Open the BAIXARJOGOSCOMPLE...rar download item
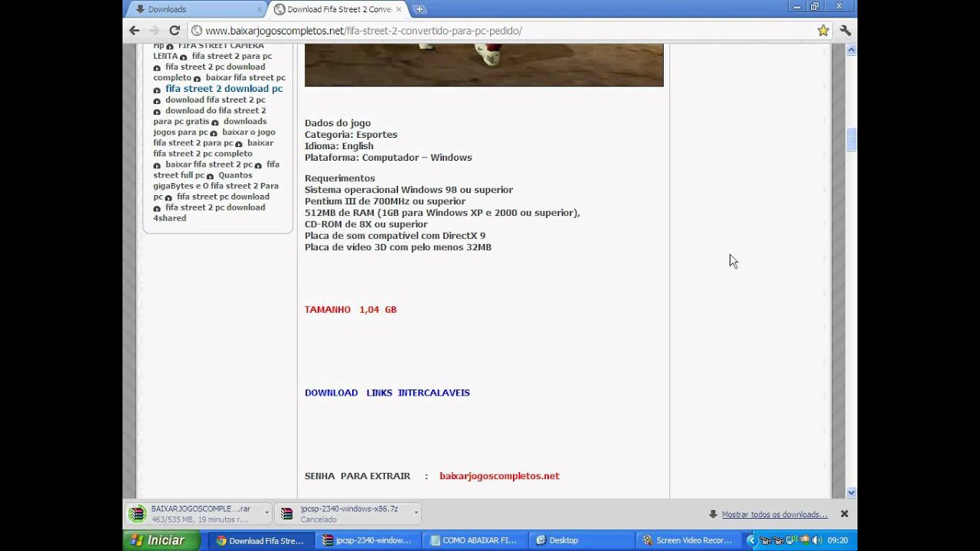 tap(194, 514)
